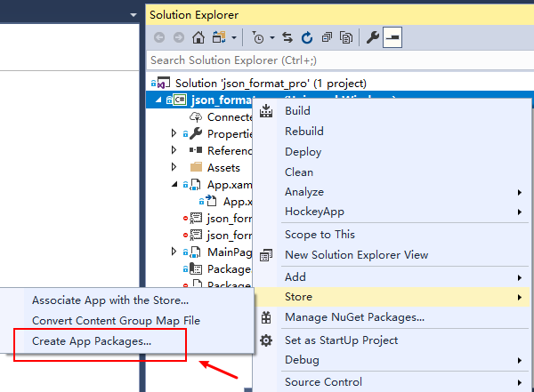Open the dropdown arrow next to the folder view icon
The height and width of the screenshot is (392, 534).
[233, 37]
